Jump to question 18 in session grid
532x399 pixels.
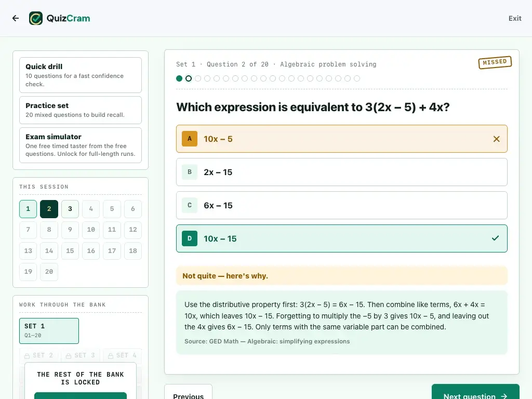[133, 251]
